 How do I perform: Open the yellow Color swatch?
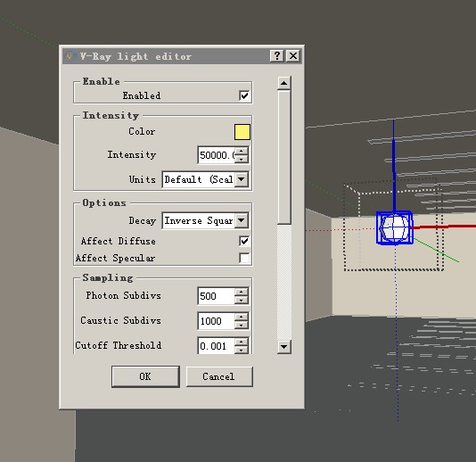242,132
